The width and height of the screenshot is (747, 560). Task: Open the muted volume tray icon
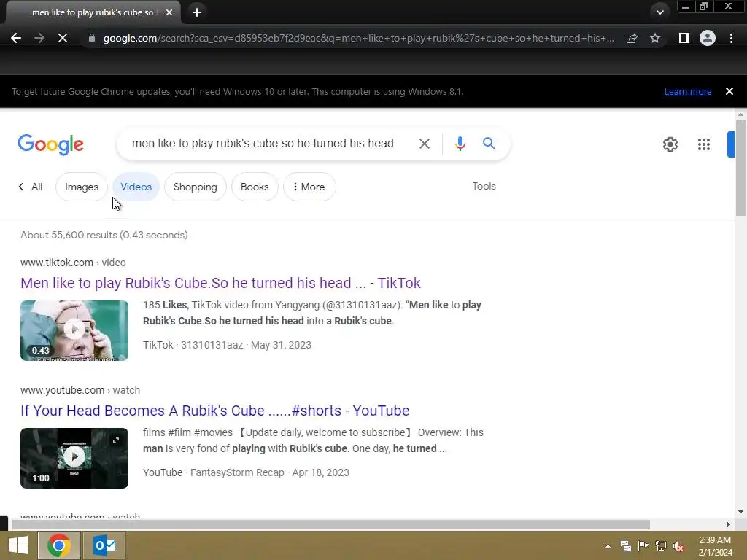pos(678,545)
